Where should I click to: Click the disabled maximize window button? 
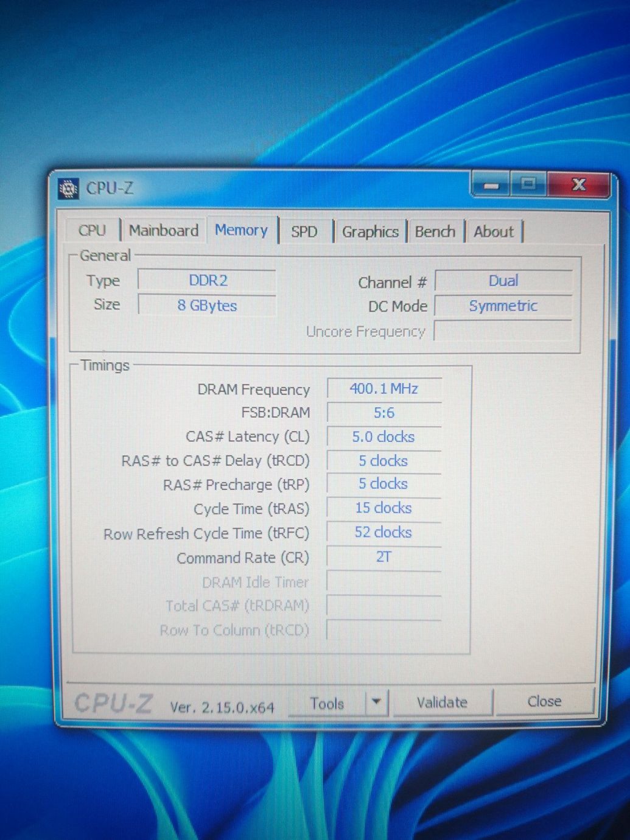pos(528,184)
